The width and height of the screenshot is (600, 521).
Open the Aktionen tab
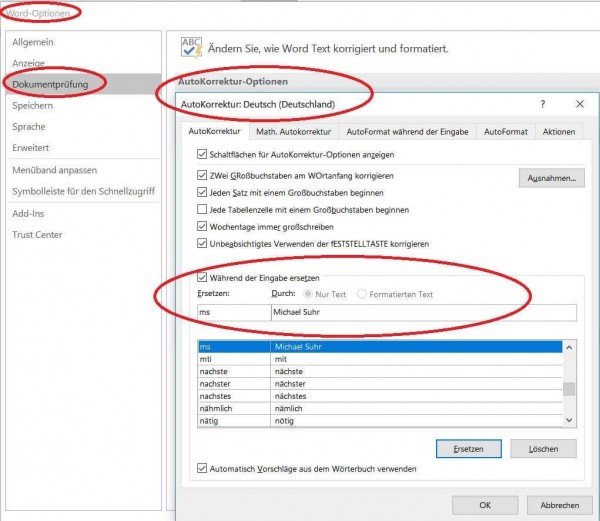pos(559,132)
